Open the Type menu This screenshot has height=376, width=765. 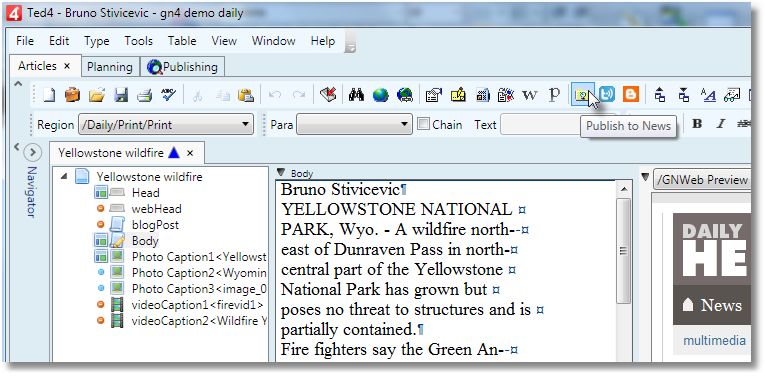pos(97,41)
